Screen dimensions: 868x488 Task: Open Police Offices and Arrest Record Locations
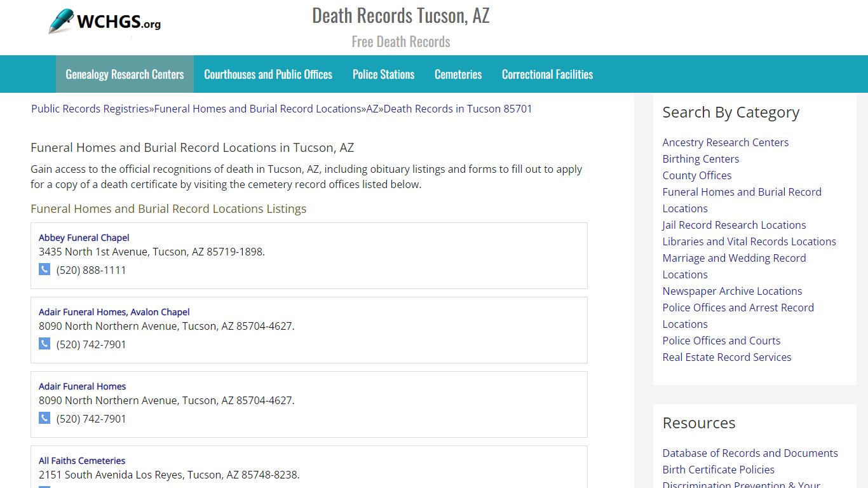pos(738,316)
